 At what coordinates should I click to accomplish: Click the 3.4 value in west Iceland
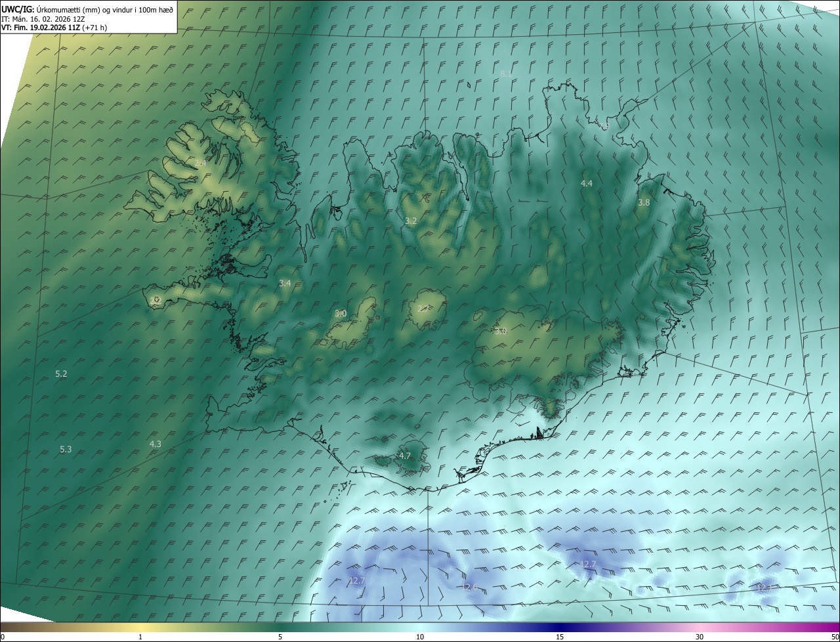285,284
